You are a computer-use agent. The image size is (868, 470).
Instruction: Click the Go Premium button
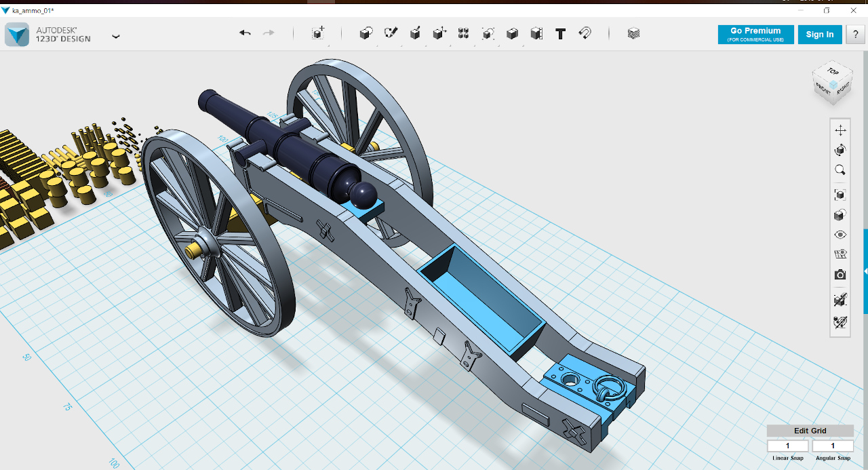(x=755, y=35)
